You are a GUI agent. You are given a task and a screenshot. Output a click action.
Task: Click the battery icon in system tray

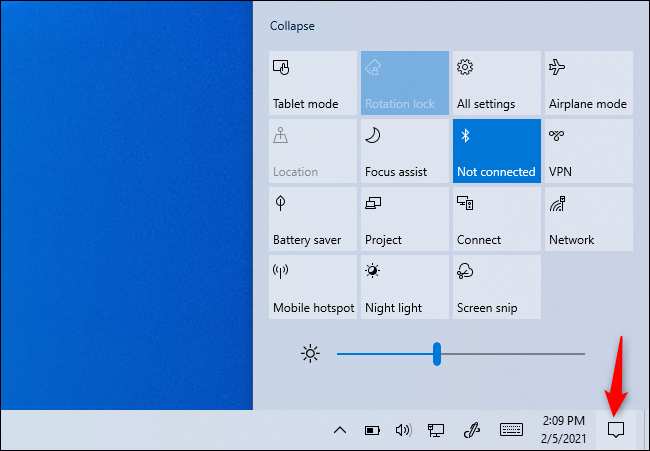coord(372,431)
